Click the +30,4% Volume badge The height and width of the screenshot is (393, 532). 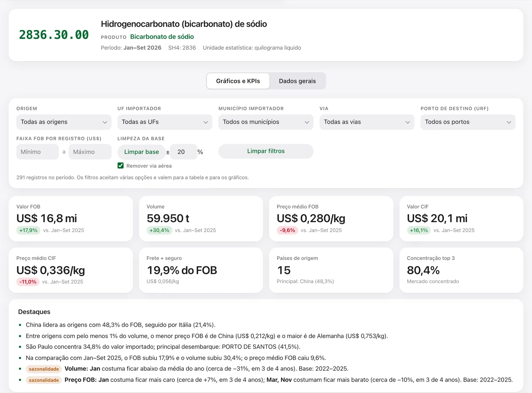coord(159,230)
